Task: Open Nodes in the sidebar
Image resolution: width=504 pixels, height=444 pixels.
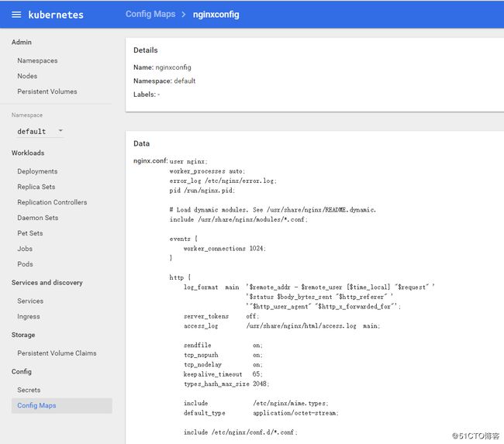Action: pyautogui.click(x=27, y=76)
